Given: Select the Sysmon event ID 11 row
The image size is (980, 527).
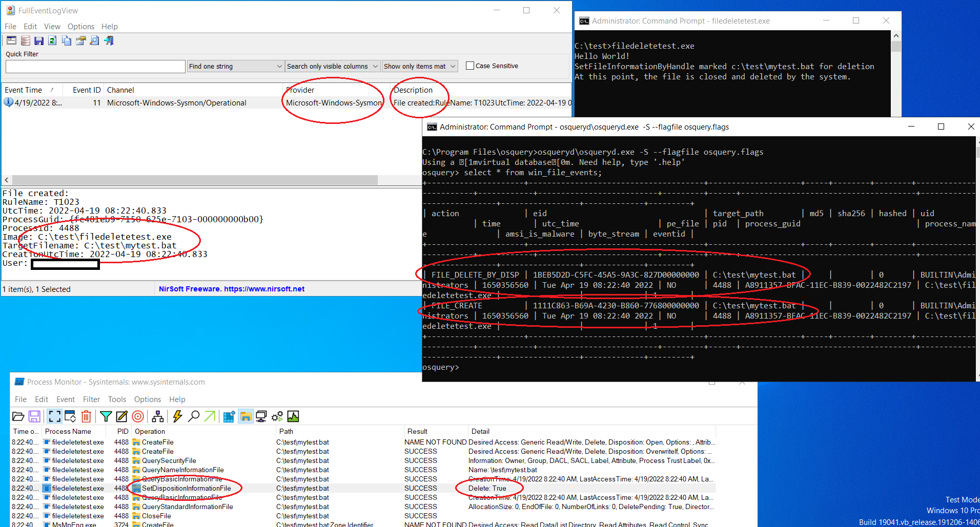Looking at the screenshot, I should tap(287, 102).
